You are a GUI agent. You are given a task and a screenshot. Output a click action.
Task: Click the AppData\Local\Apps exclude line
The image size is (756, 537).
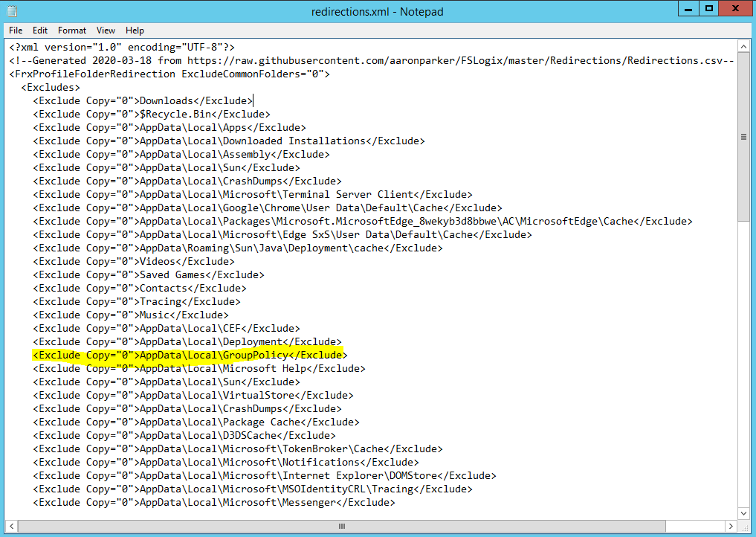tap(169, 128)
